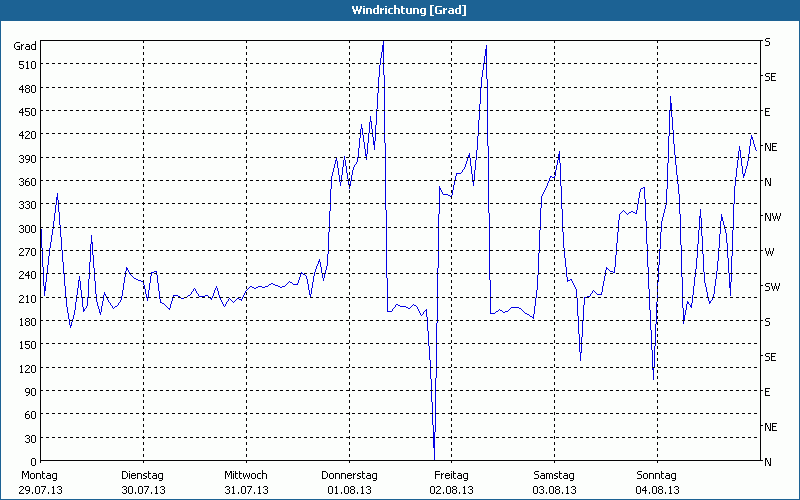This screenshot has height=500, width=800.
Task: Select the date 04.08.13
Action: (x=657, y=490)
